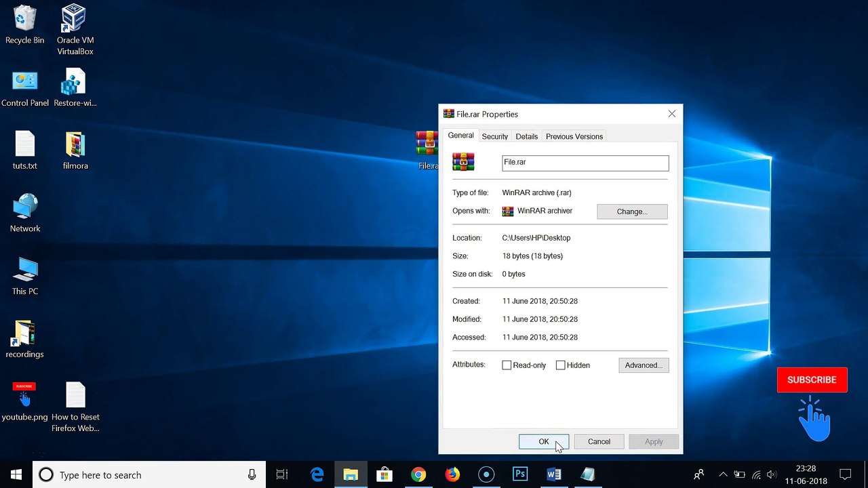Switch to the Details tab
This screenshot has height=488, width=868.
527,136
